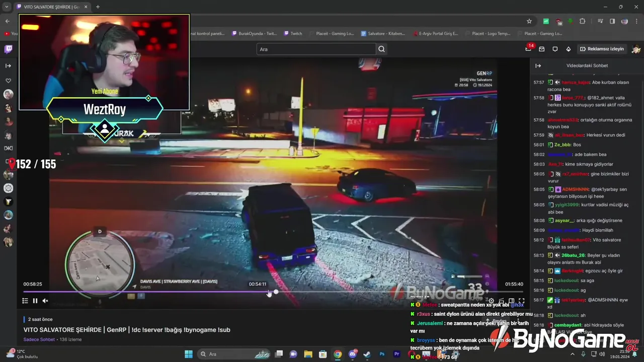Open the user avatar menu on Twitch
The image size is (644, 362).
[x=636, y=49]
